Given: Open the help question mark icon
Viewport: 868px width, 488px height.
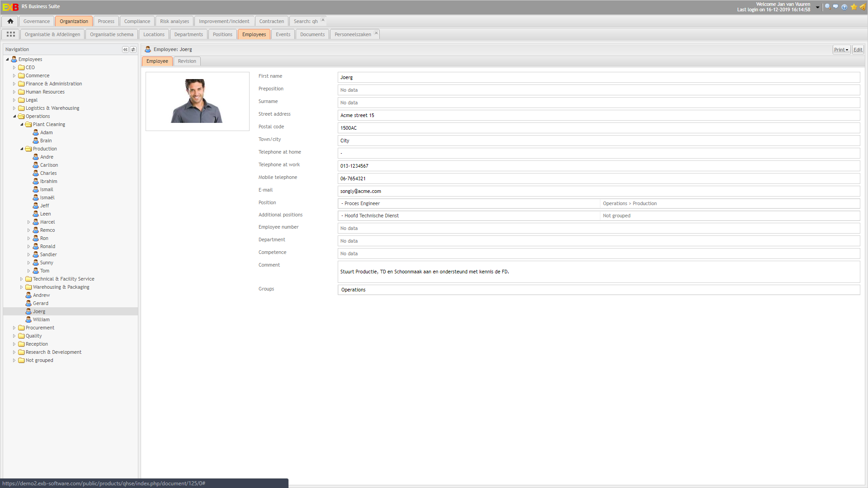Looking at the screenshot, I should 844,7.
